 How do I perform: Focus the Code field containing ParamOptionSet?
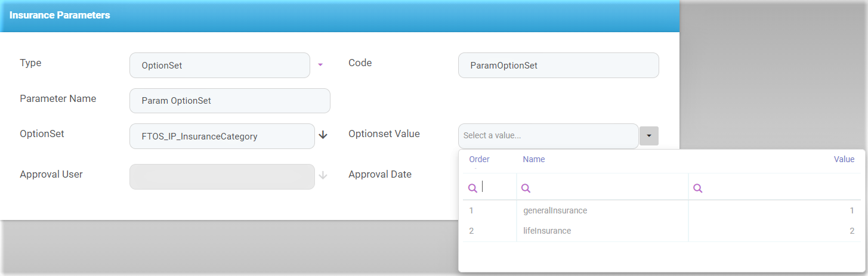click(558, 66)
